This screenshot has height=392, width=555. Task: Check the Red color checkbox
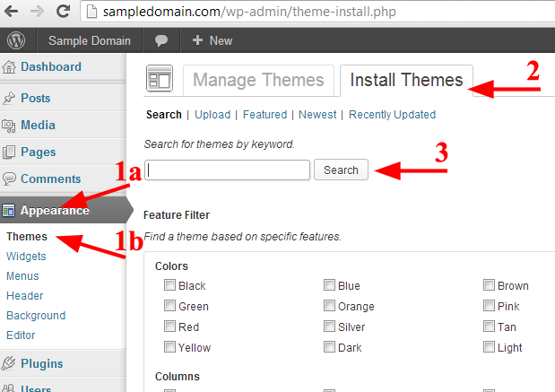coord(169,327)
